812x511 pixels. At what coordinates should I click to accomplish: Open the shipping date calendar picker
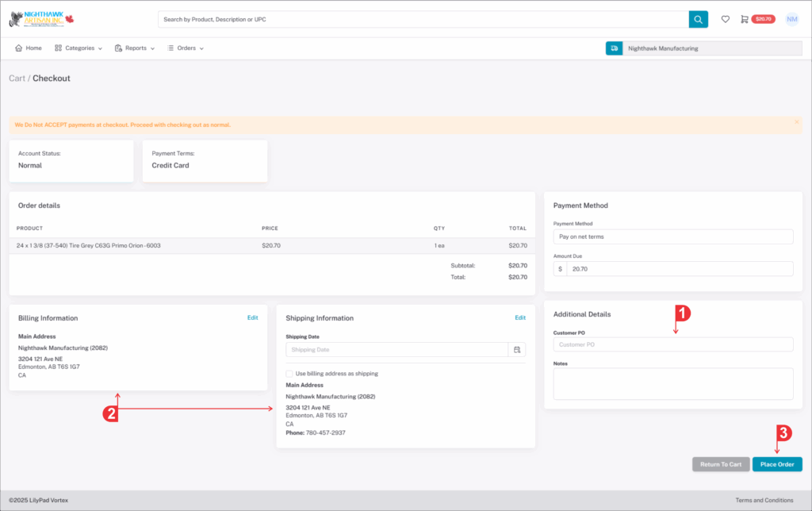pos(517,350)
